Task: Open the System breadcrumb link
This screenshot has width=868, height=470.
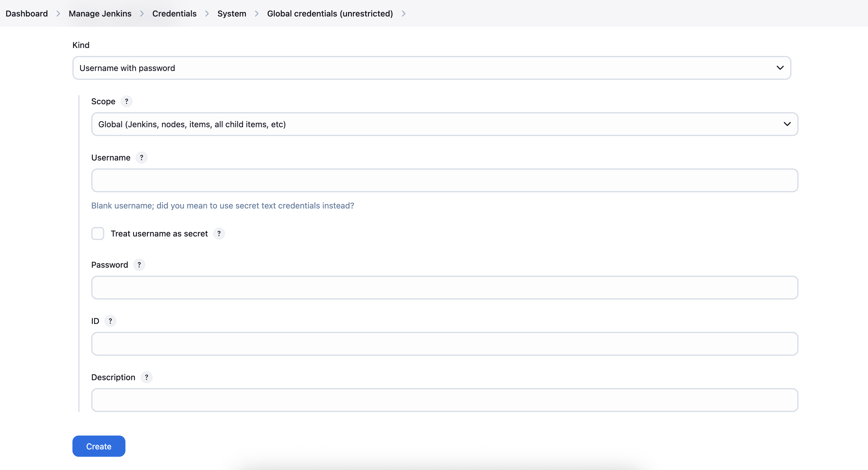Action: [231, 14]
